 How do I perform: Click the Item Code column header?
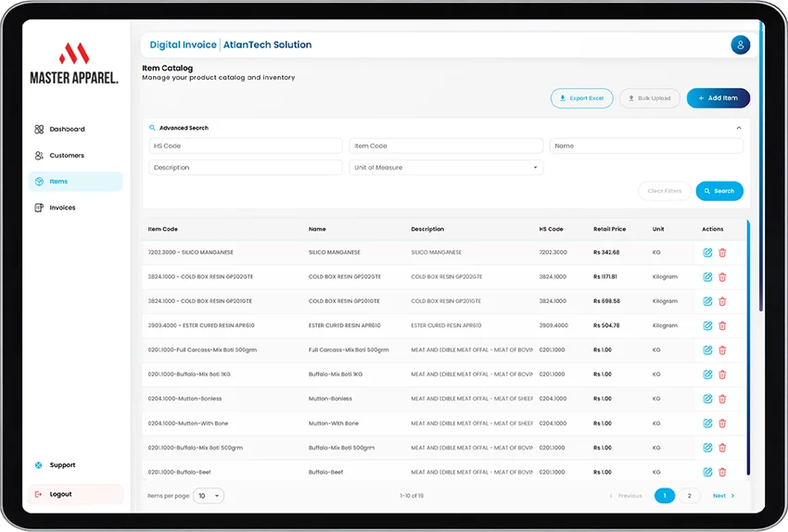163,229
